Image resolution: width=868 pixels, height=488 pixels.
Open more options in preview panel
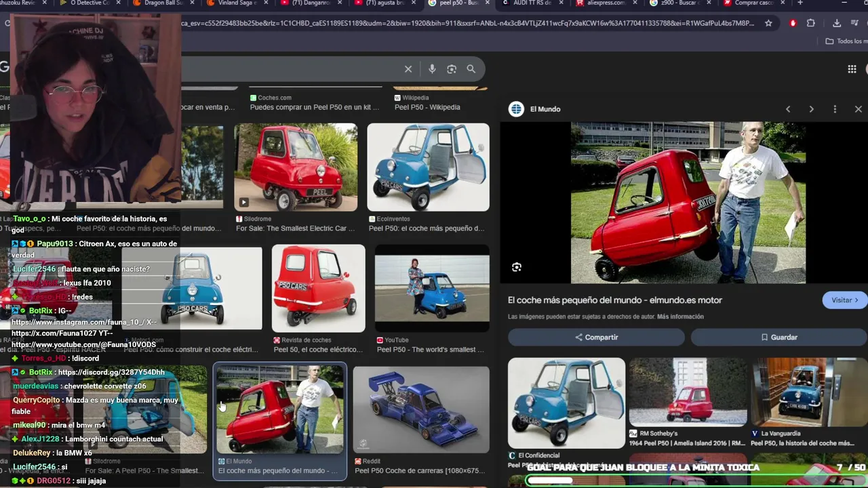[835, 109]
